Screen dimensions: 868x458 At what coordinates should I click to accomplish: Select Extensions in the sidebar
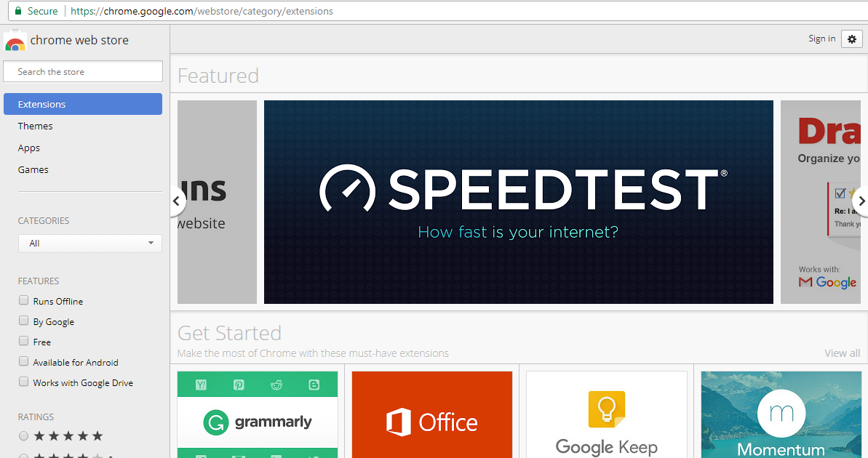pos(83,104)
